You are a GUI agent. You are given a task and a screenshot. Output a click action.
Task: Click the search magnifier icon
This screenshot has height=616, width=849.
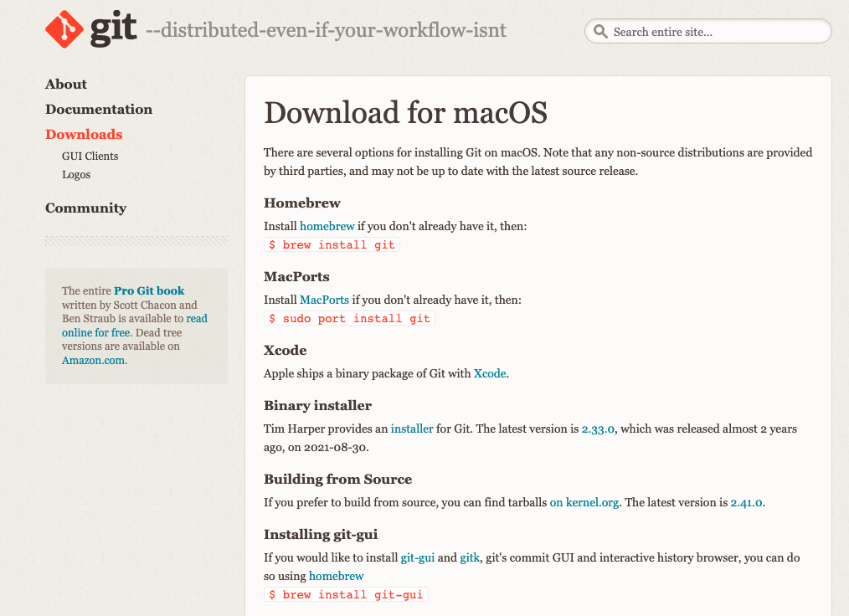[600, 32]
